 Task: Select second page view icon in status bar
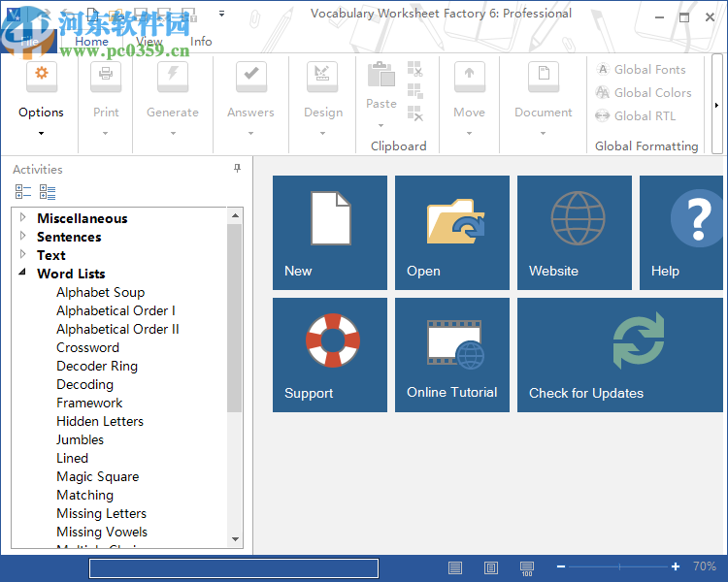tap(491, 567)
